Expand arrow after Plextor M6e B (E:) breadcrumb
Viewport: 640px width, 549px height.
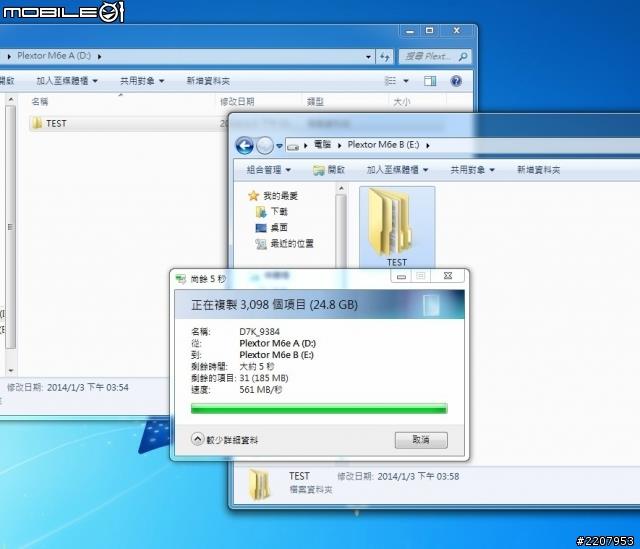tap(428, 145)
